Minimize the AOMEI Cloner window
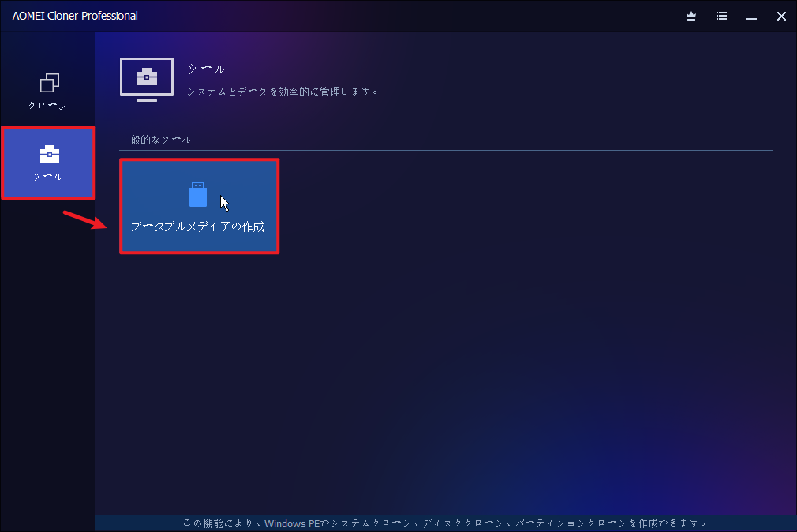The height and width of the screenshot is (532, 797). coord(751,16)
